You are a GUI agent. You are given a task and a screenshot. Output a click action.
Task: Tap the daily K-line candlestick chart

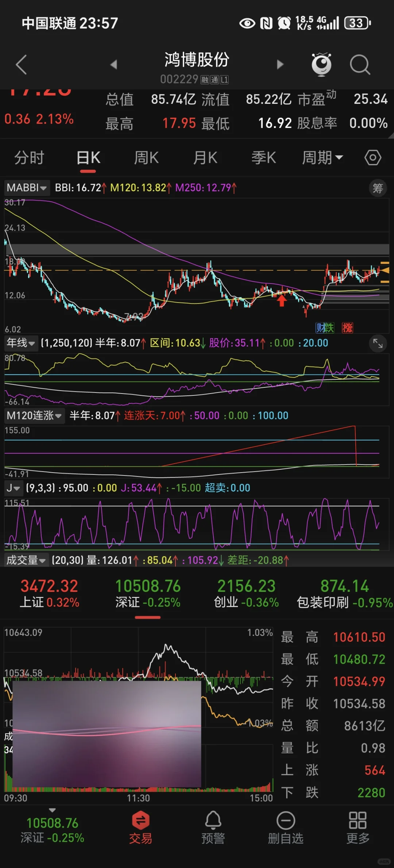[197, 266]
